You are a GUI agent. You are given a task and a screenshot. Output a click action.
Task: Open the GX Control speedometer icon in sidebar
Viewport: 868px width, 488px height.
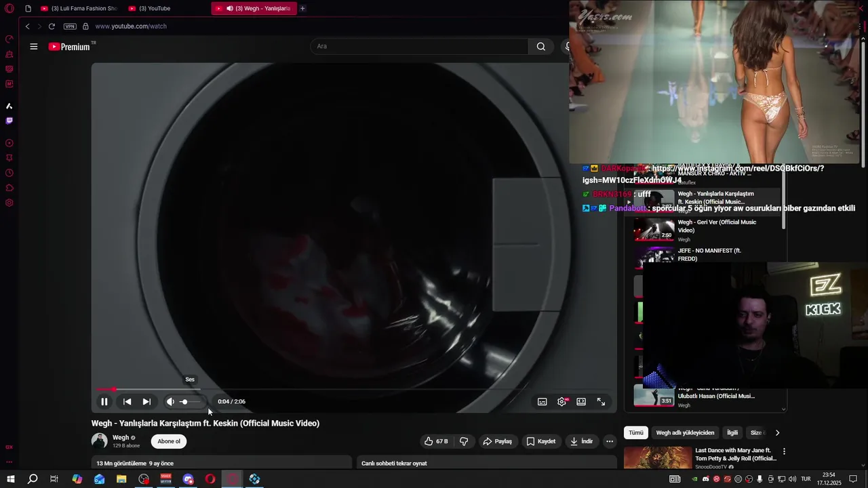point(9,39)
